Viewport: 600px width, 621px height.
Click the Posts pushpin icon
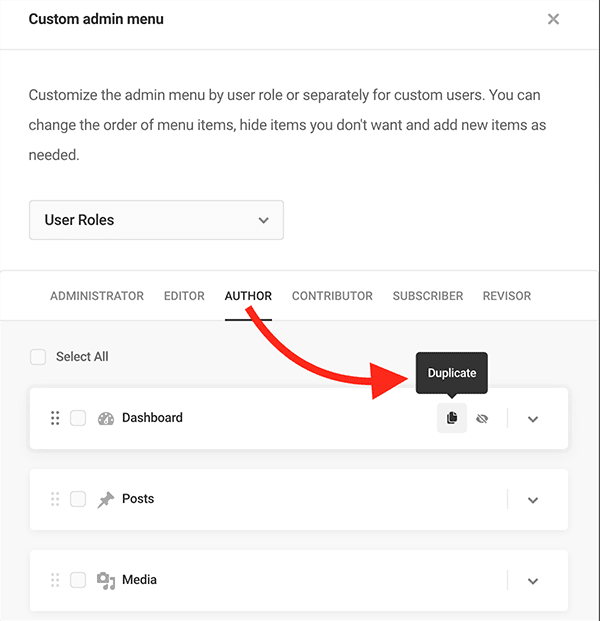point(106,499)
